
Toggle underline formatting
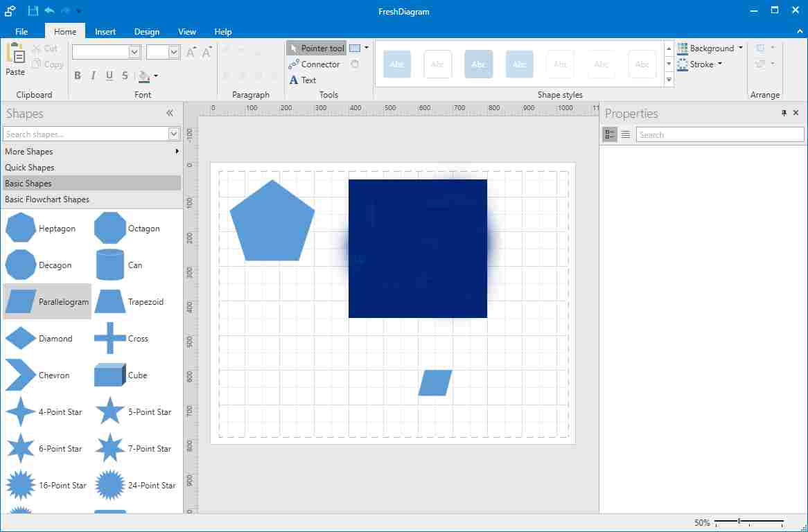109,76
